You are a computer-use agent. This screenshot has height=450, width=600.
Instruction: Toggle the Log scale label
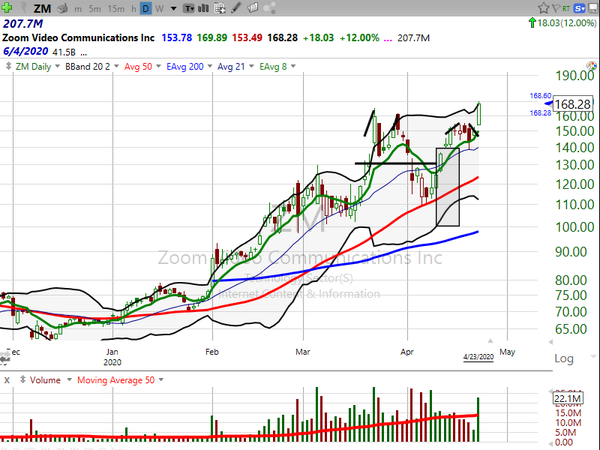564,359
